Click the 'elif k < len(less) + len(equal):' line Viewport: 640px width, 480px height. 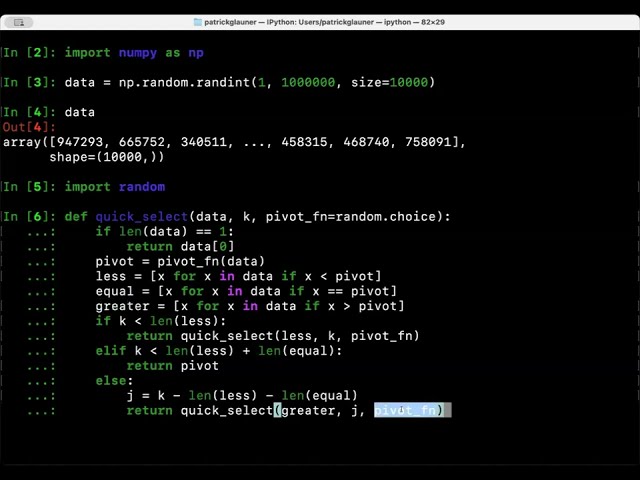[x=218, y=351]
